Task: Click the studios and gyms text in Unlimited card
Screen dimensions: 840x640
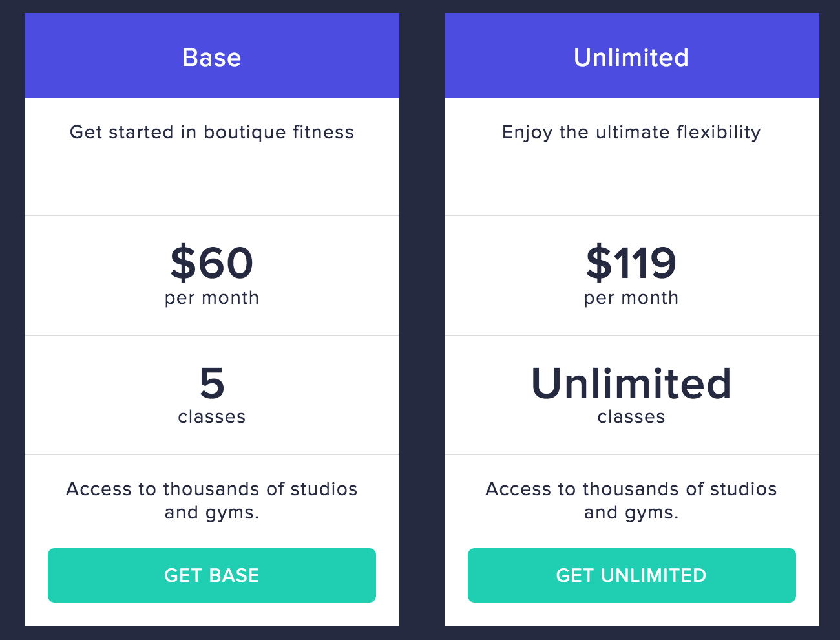Action: click(x=631, y=500)
